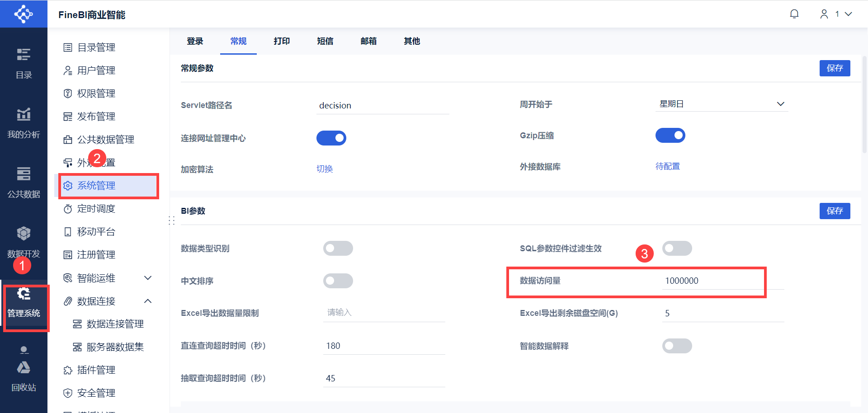Click the Excel导出数据量限制 input field
The height and width of the screenshot is (413, 868).
(x=384, y=313)
